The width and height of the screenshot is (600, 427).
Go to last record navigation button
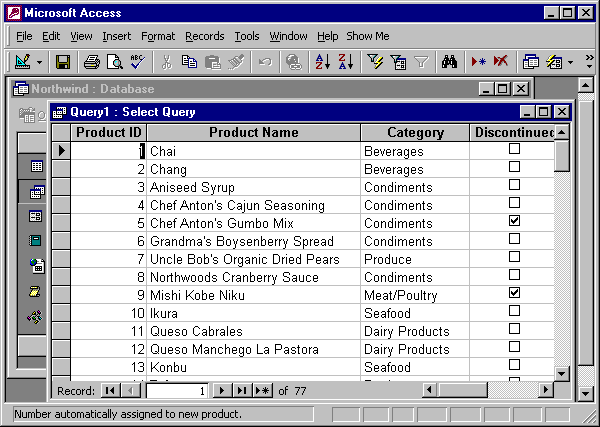(242, 391)
